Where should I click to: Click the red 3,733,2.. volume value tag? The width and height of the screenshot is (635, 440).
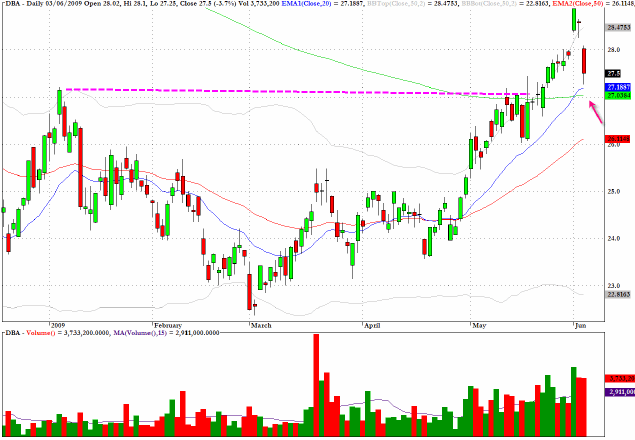point(620,378)
